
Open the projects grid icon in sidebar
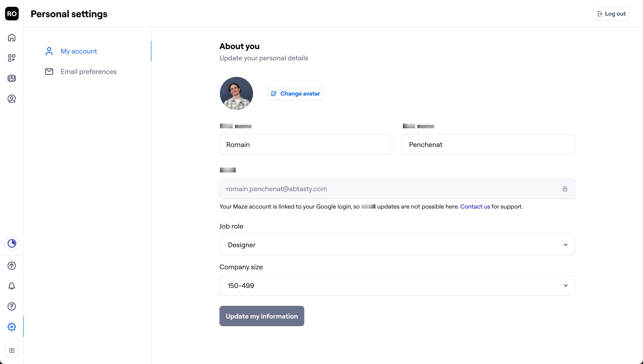tap(12, 58)
